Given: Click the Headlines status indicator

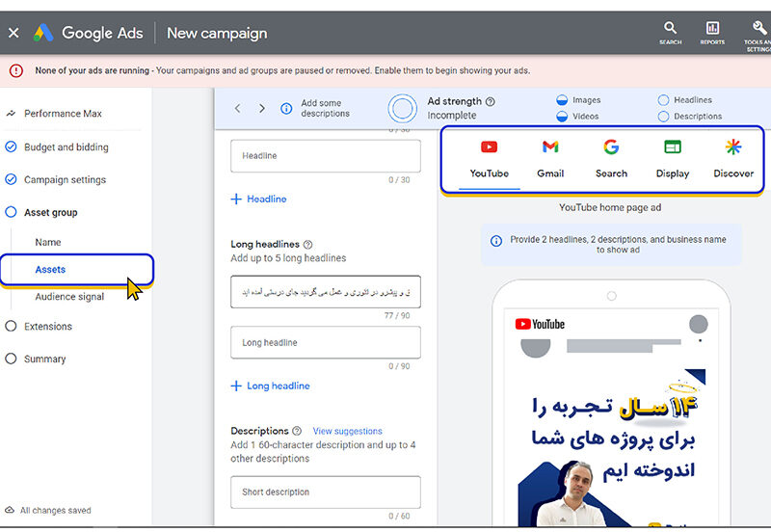Looking at the screenshot, I should pyautogui.click(x=663, y=100).
